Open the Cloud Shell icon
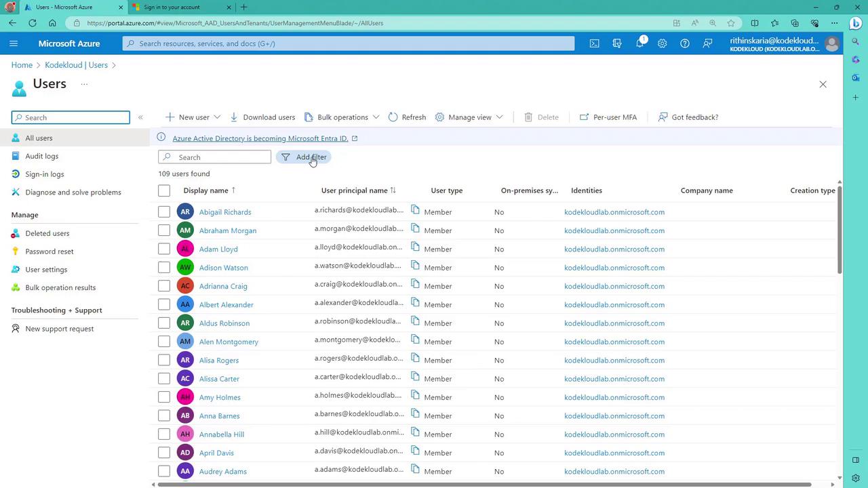Viewport: 868px width, 488px height. (x=594, y=43)
